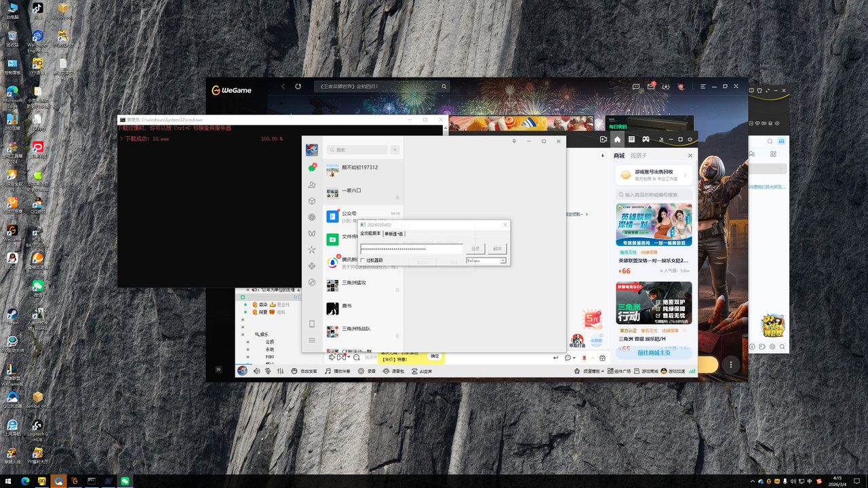Toggle YY microphone icon
The image size is (868, 488).
(269, 371)
